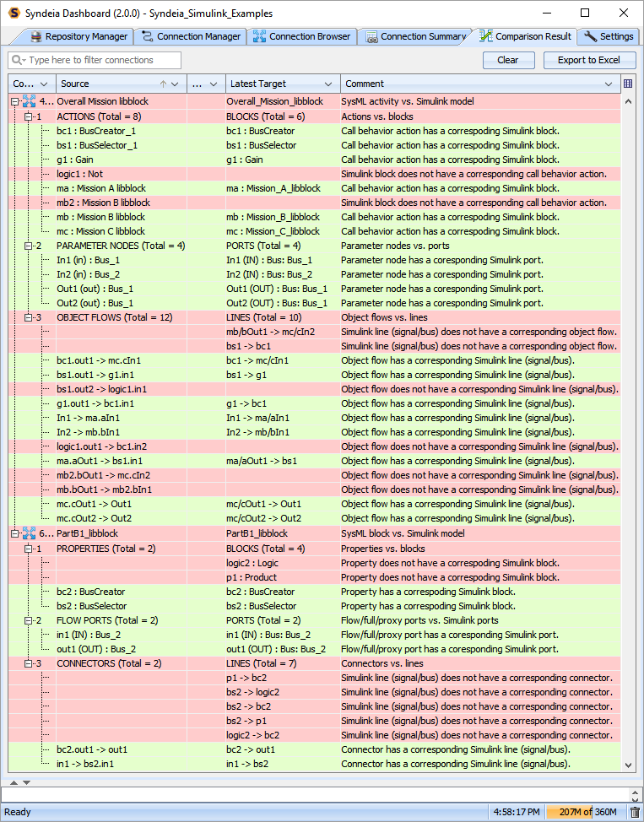644x822 pixels.
Task: Collapse CONNECTORS (Total = 2) group
Action: [x=29, y=663]
